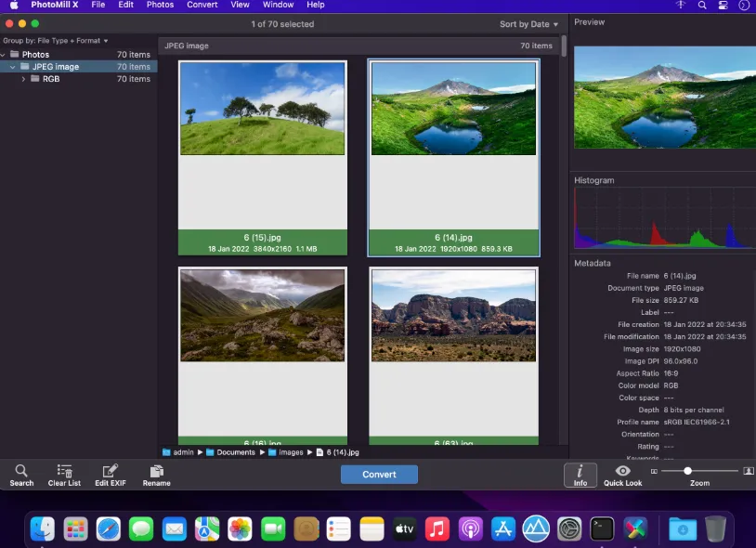Click the thumbnail grid vertical scrollbar
Viewport: 756px width, 548px height.
[564, 46]
